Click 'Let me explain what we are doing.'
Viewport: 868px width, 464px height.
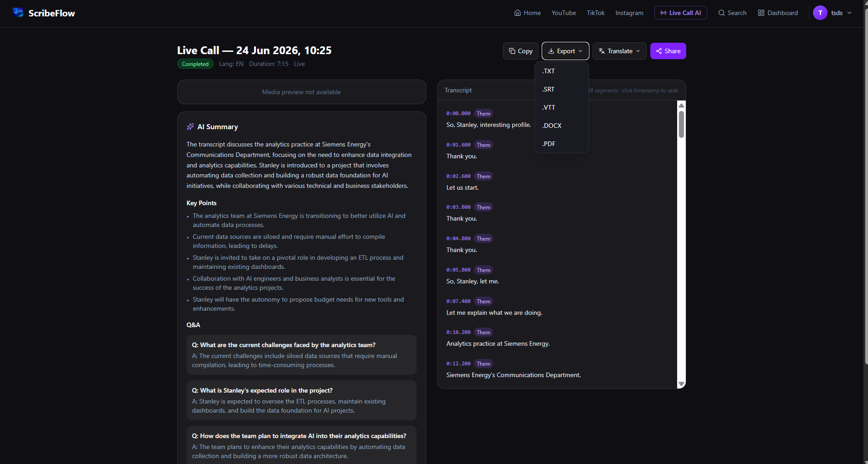[494, 313]
